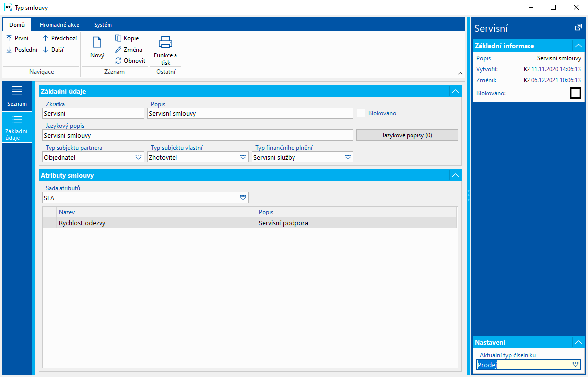Toggle the Blokováno checkbox in the form
Viewport: 588px width, 377px height.
point(361,113)
